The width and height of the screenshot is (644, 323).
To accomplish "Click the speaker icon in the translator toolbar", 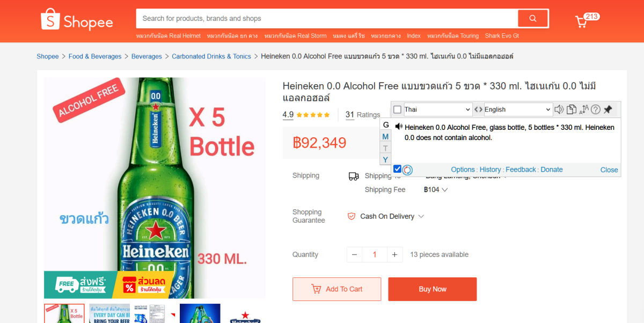I will click(559, 109).
